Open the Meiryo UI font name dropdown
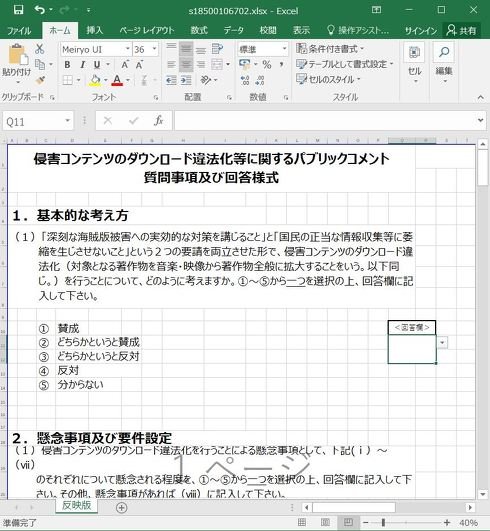The height and width of the screenshot is (531, 490). [128, 49]
